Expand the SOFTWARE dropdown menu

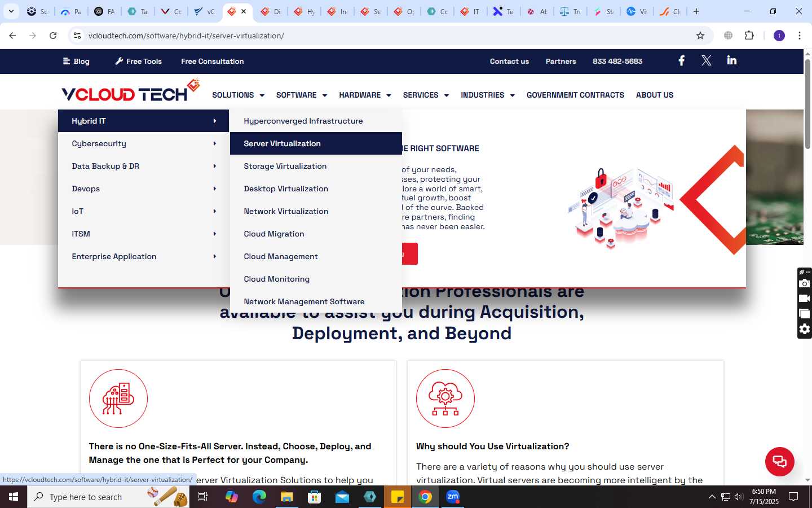[x=301, y=95]
